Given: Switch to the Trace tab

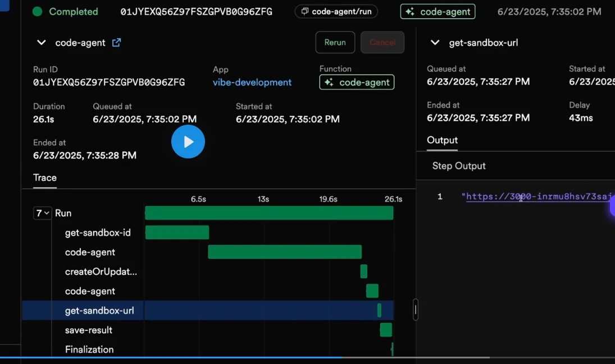Looking at the screenshot, I should click(45, 178).
